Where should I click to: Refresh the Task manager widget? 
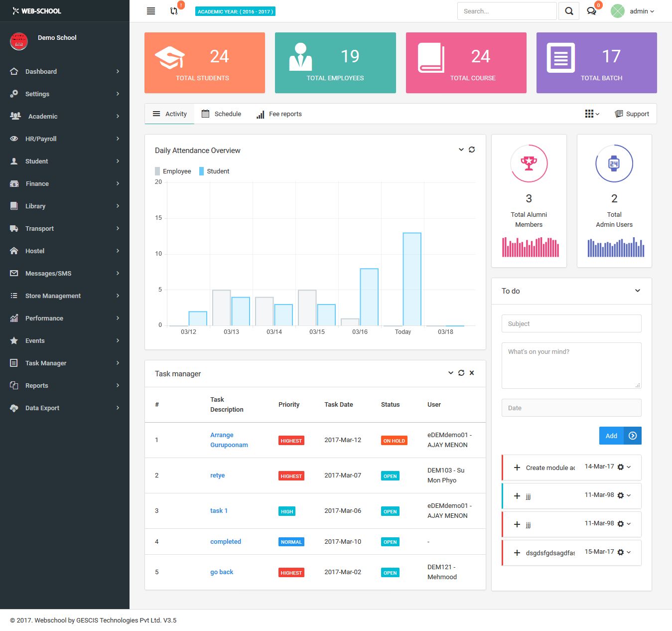coord(461,373)
